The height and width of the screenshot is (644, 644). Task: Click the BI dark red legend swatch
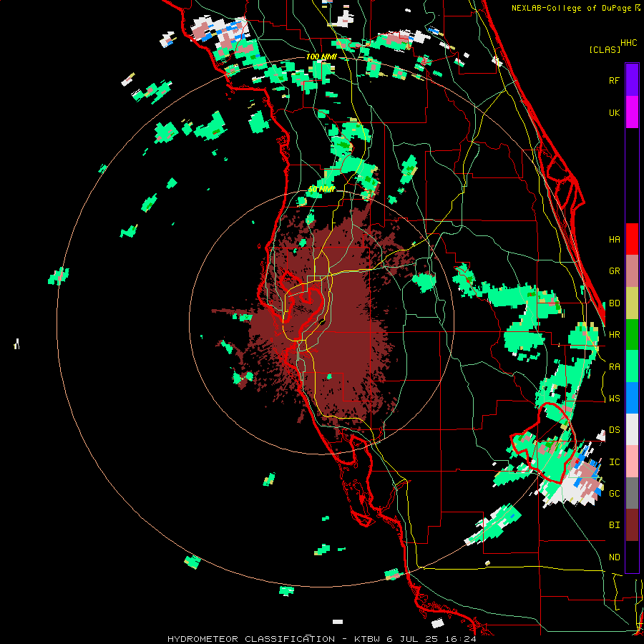632,525
